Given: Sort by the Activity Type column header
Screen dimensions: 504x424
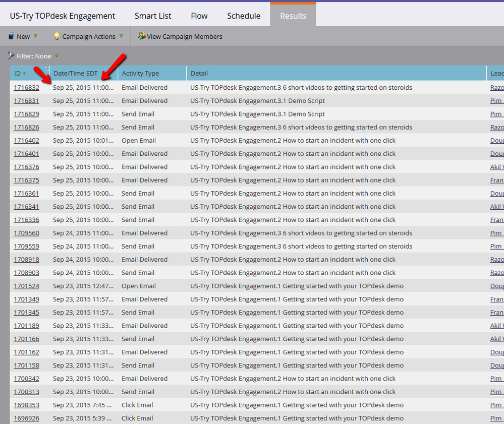Looking at the screenshot, I should coord(140,73).
